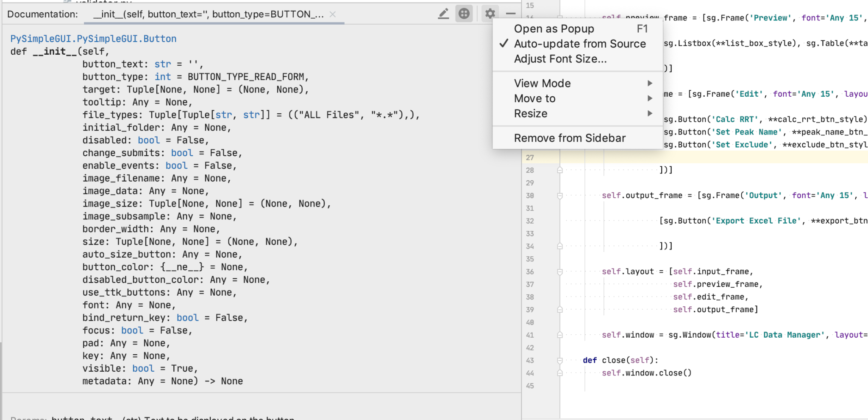Toggle fold marker at line 36
The image size is (868, 420).
tap(560, 272)
